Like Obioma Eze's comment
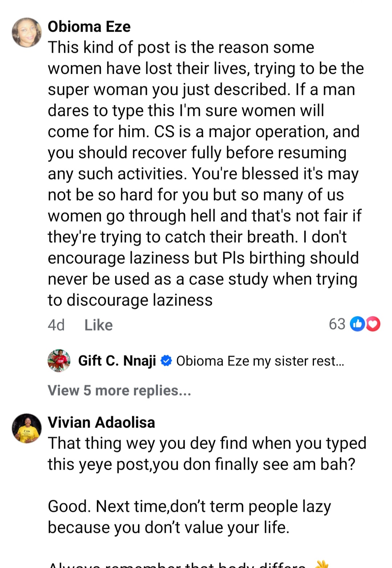 pyautogui.click(x=98, y=325)
